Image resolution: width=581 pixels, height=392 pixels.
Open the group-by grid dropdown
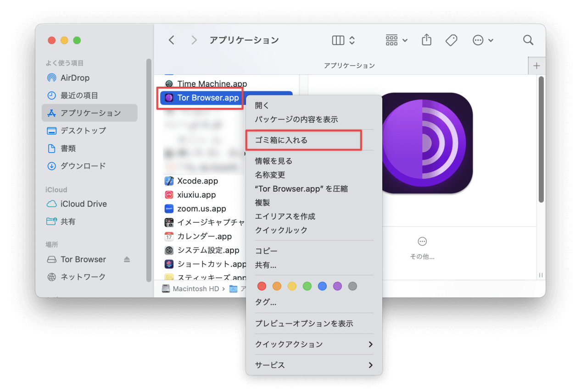click(397, 40)
